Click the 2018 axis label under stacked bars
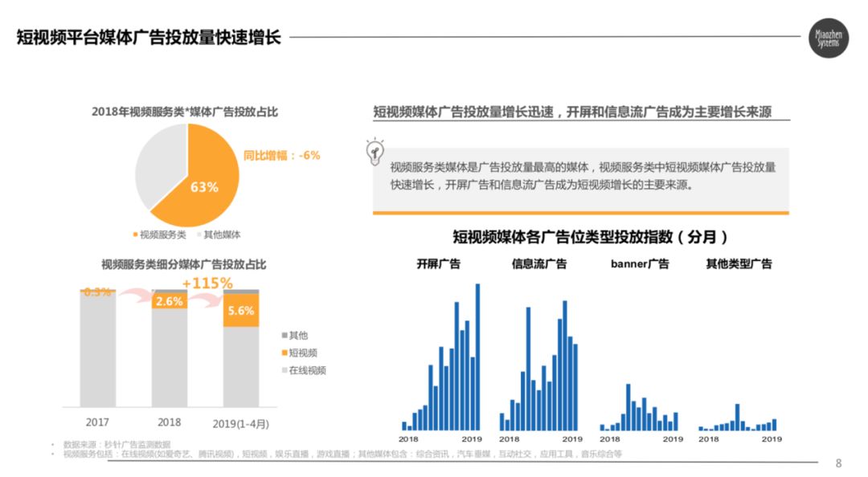Screen dimensions: 868x477 170,422
